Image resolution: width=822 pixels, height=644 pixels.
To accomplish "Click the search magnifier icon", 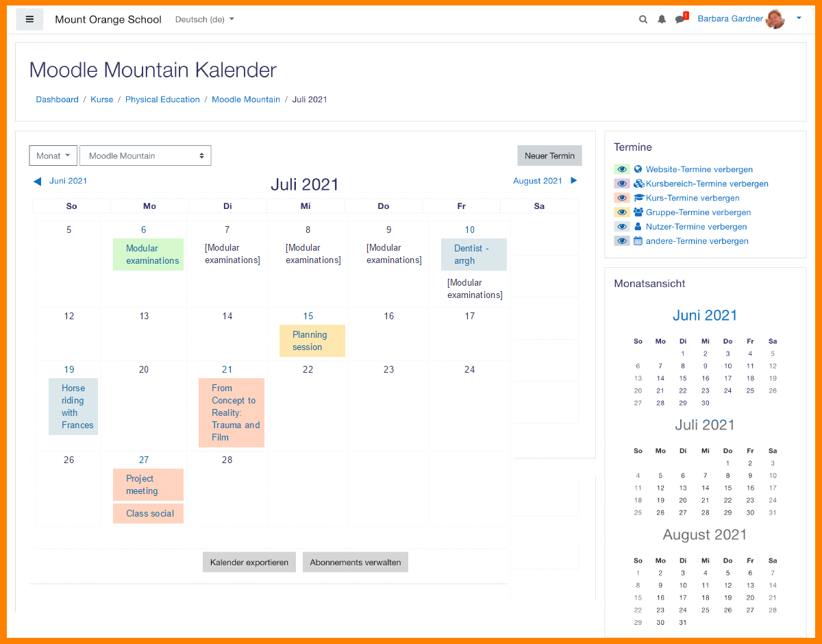I will pyautogui.click(x=643, y=19).
